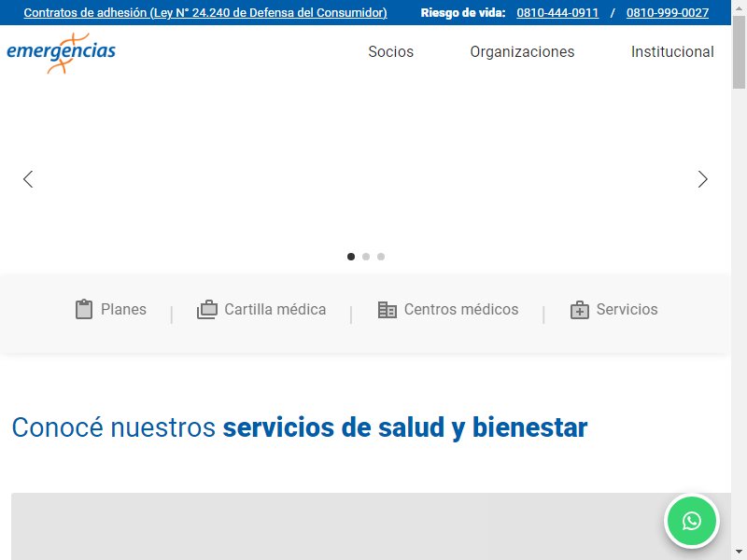This screenshot has width=747, height=560.
Task: Call 0810-444-0911 phone link
Action: (557, 13)
